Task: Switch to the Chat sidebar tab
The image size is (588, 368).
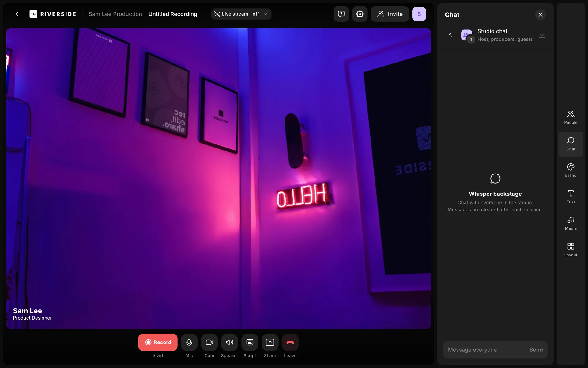Action: pyautogui.click(x=571, y=144)
